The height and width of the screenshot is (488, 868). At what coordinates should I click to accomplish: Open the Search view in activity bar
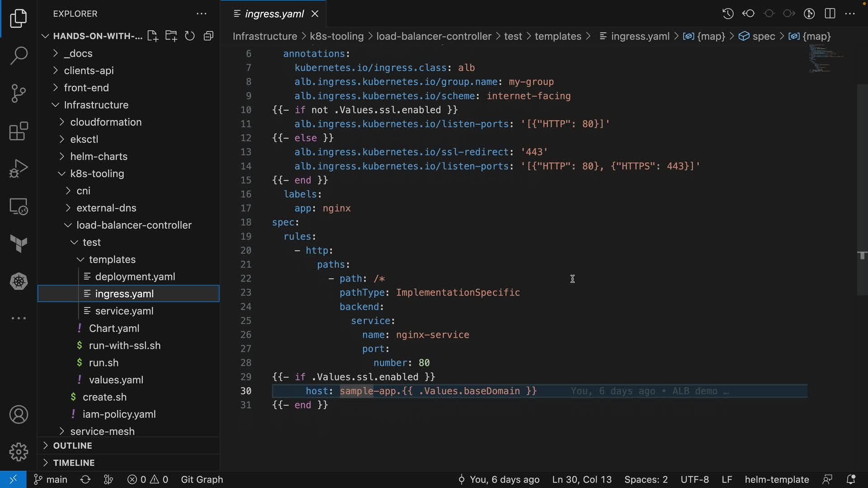coord(19,56)
